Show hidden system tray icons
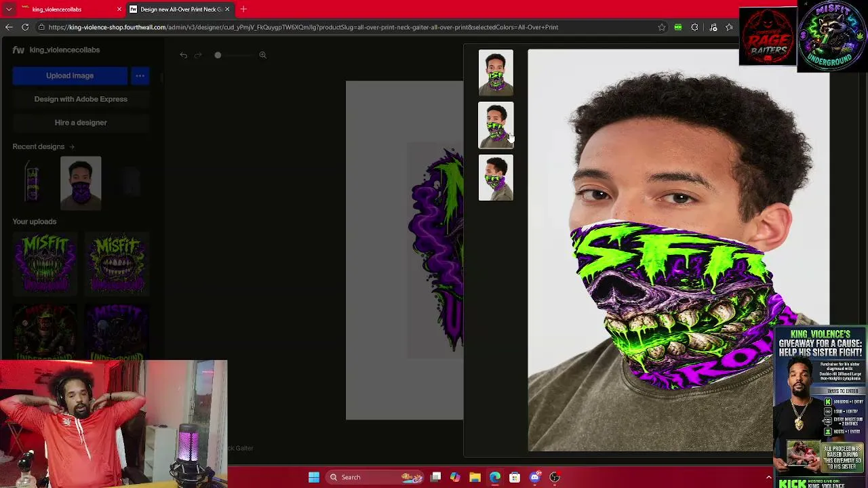 coord(768,477)
